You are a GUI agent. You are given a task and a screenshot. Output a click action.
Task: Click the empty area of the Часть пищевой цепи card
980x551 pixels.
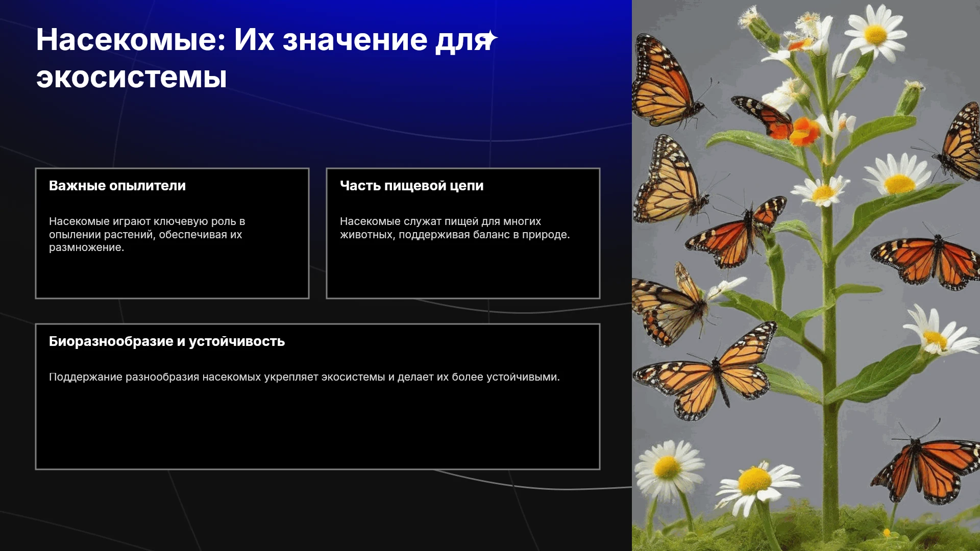[x=463, y=270]
